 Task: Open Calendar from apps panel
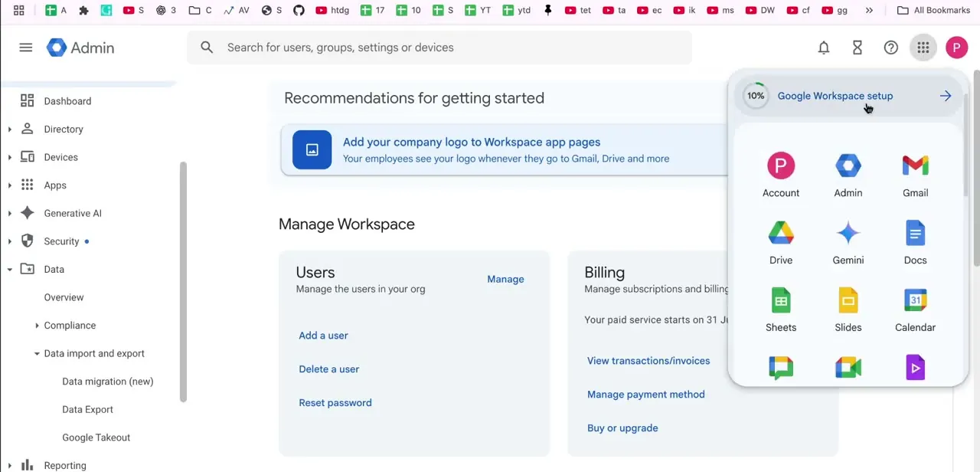coord(916,310)
